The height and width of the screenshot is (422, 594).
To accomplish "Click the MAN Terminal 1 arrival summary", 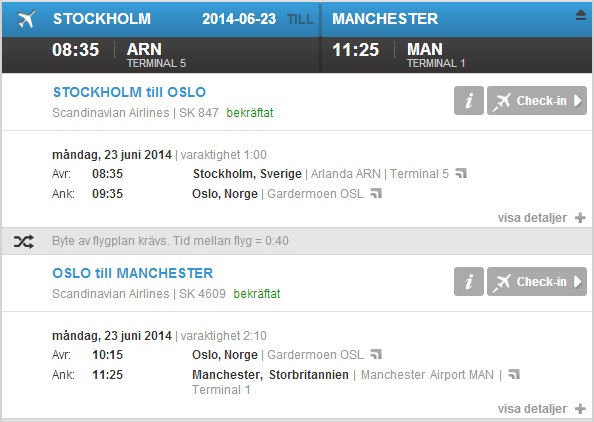I will pyautogui.click(x=436, y=55).
